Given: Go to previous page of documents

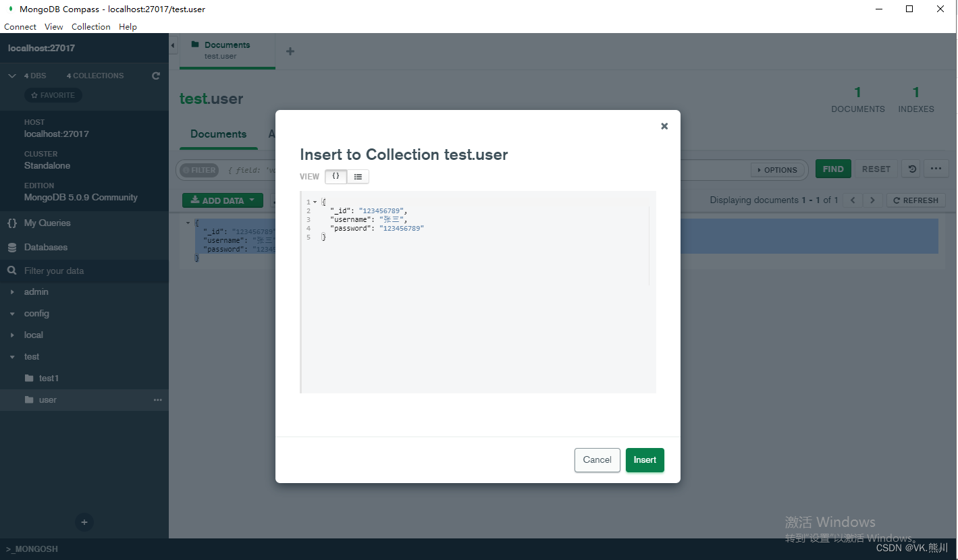Looking at the screenshot, I should tap(853, 200).
